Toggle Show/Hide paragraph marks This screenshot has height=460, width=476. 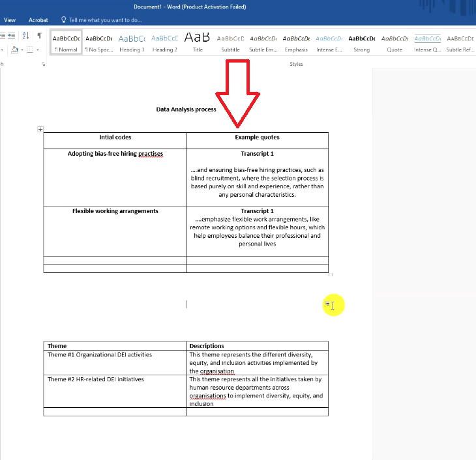click(40, 36)
